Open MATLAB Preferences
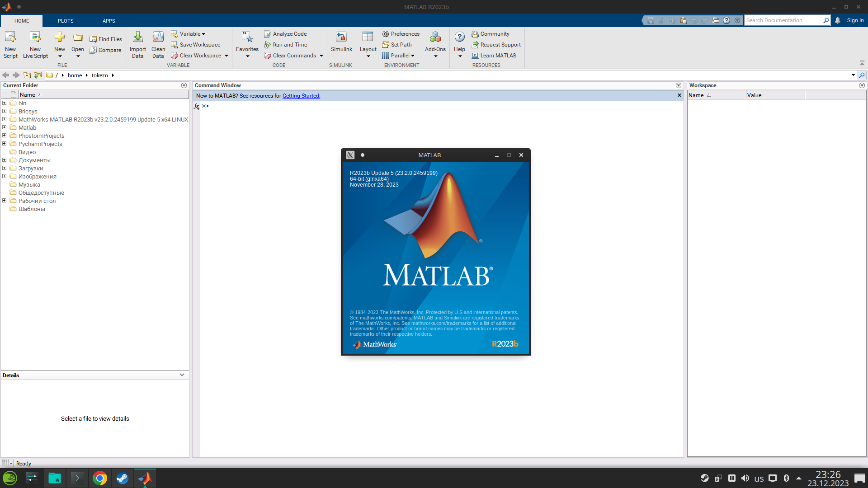 tap(401, 33)
